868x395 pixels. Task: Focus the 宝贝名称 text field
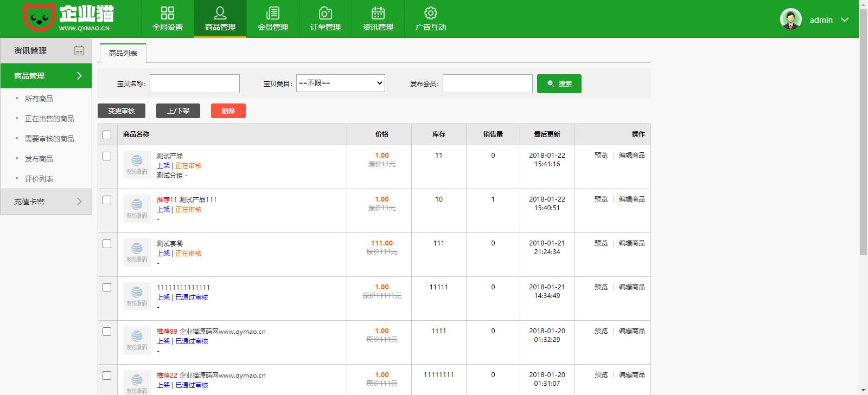[x=195, y=84]
